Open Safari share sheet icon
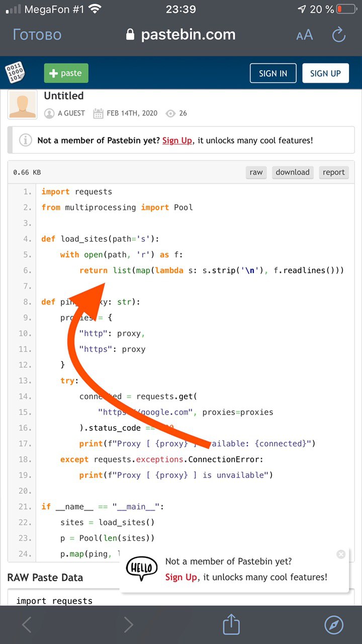Viewport: 362px width, 644px height. [231, 624]
